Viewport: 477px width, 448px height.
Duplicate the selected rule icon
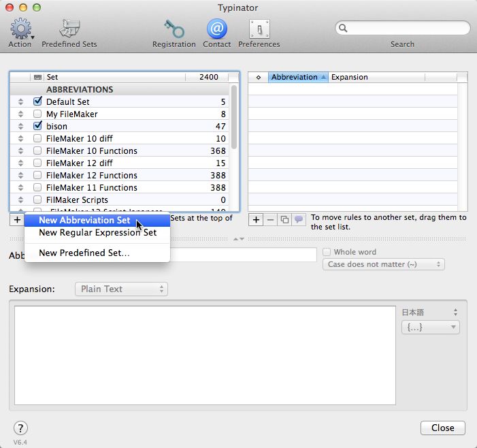pos(284,219)
